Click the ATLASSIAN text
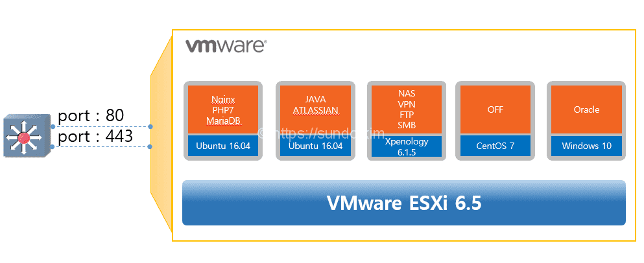This screenshot has height=263, width=644. tap(315, 110)
